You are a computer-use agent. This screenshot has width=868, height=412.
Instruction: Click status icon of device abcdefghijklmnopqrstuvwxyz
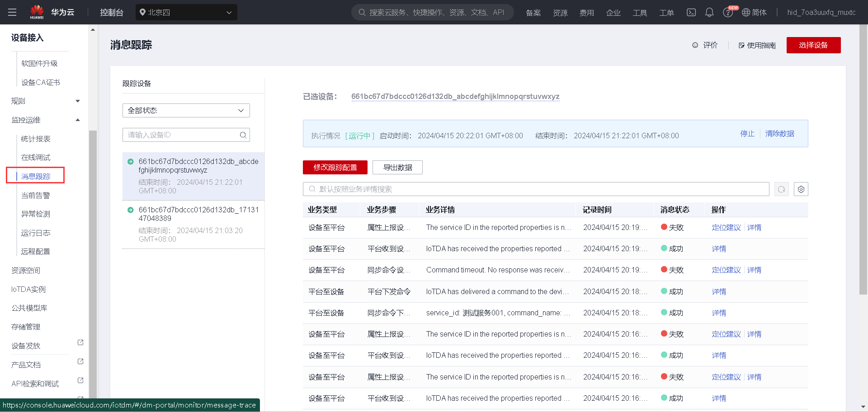[x=131, y=162]
